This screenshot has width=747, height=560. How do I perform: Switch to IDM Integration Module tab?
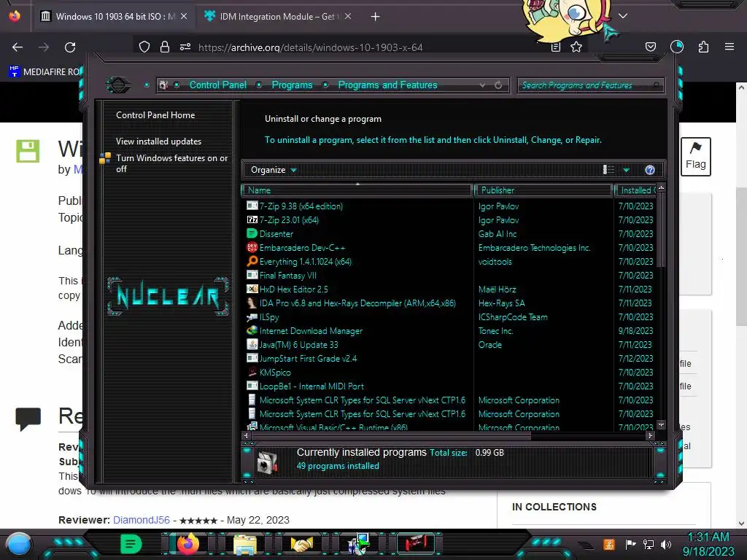(x=277, y=17)
